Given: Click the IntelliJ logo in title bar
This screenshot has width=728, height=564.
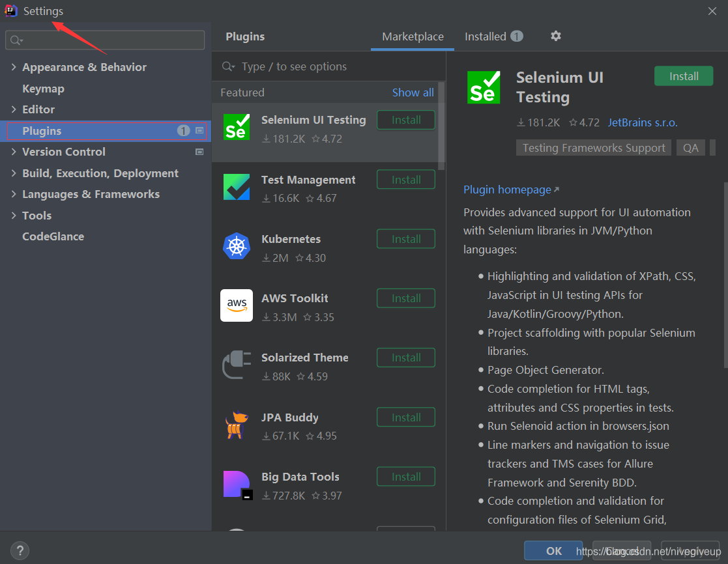Looking at the screenshot, I should point(10,10).
